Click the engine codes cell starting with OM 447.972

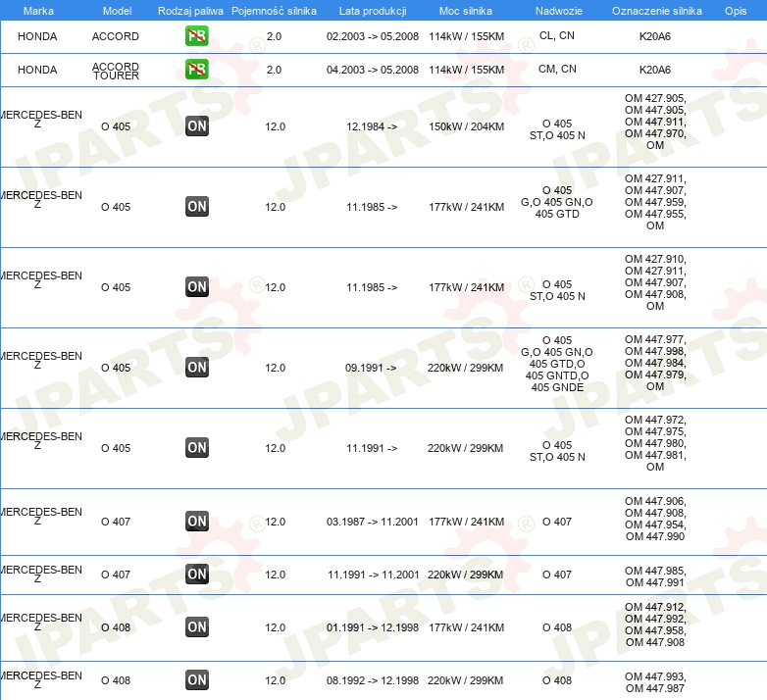[x=655, y=443]
